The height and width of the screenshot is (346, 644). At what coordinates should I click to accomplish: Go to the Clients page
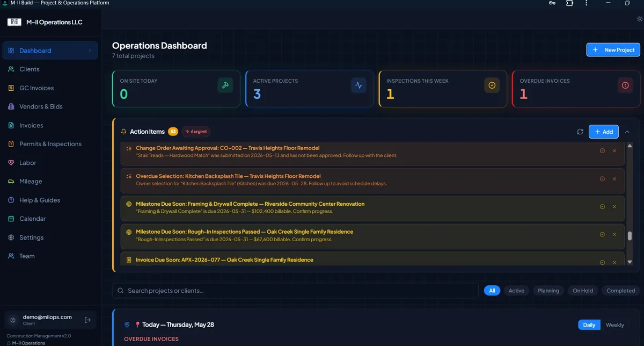50,69
